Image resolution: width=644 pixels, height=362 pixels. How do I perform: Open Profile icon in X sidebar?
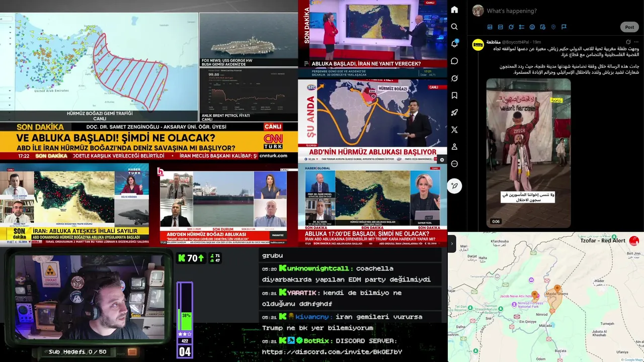coord(454,146)
